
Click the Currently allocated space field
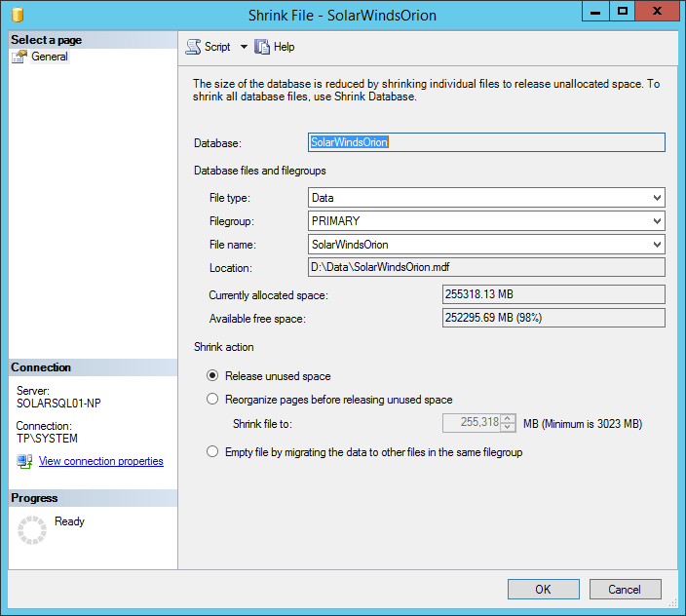pyautogui.click(x=553, y=294)
